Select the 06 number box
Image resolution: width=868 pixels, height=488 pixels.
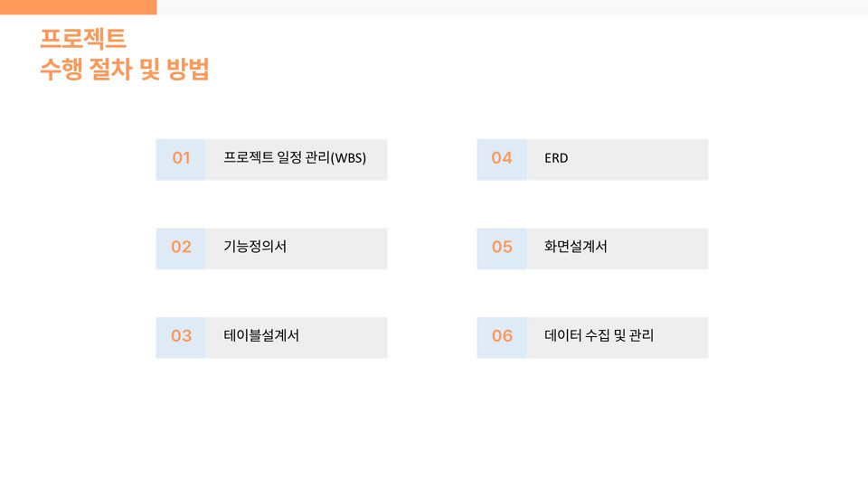[502, 336]
